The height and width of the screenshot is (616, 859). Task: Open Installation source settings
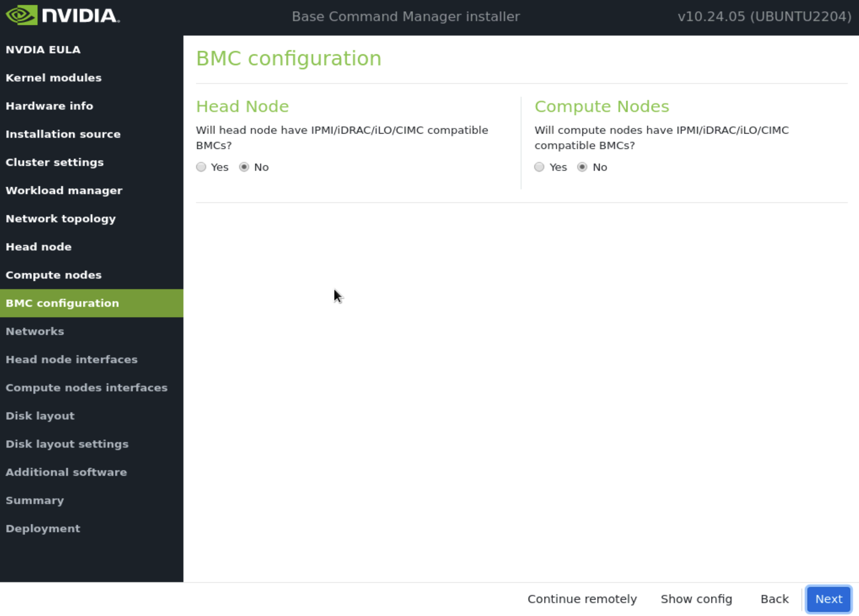pyautogui.click(x=63, y=133)
